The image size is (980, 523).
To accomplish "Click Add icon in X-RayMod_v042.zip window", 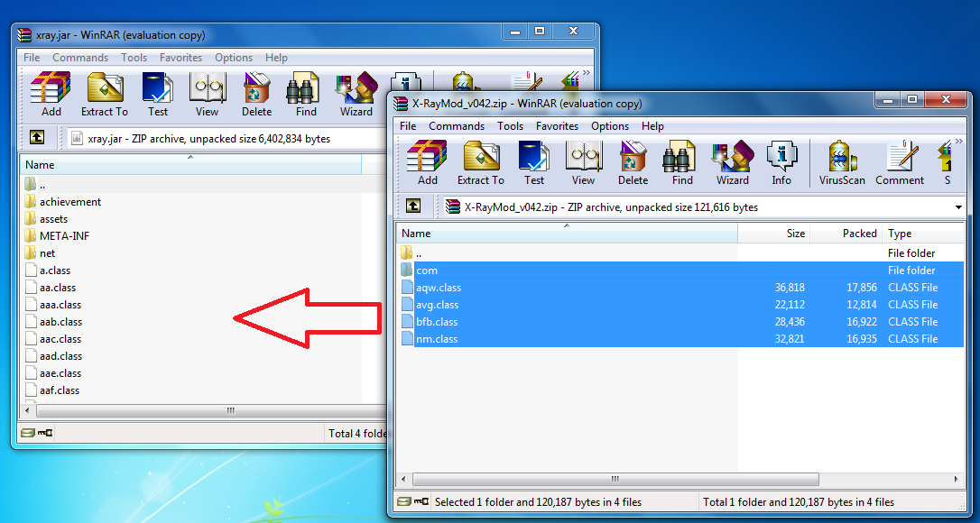I will tap(427, 162).
